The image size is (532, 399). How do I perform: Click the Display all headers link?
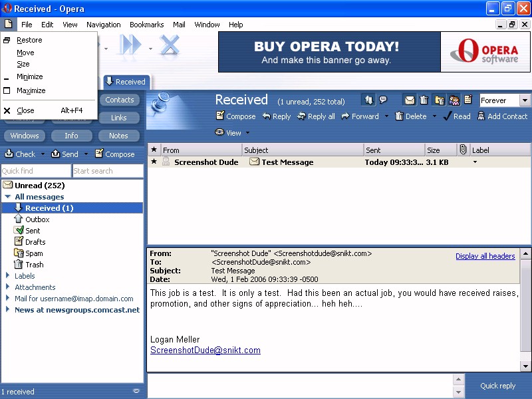point(485,256)
